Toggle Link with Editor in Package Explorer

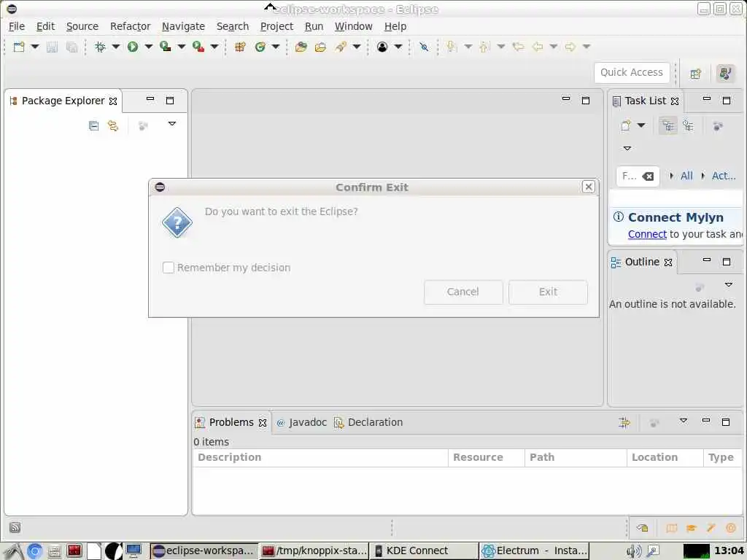[x=113, y=125]
